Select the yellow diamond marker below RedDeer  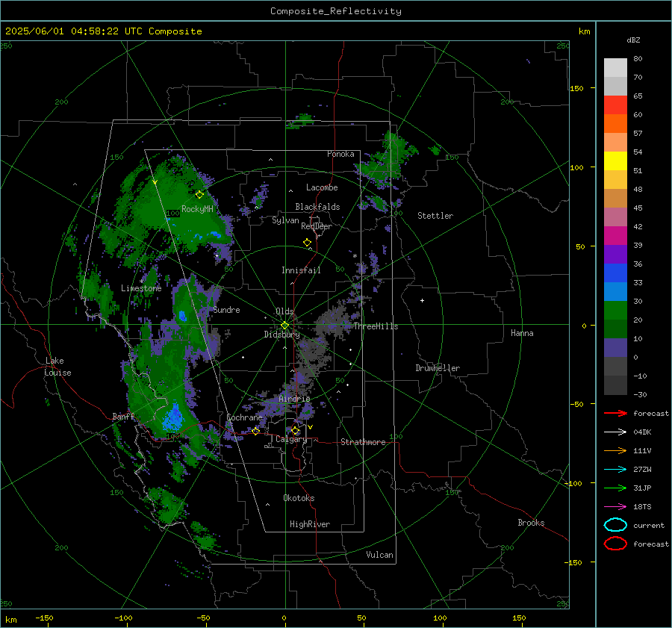point(307,243)
